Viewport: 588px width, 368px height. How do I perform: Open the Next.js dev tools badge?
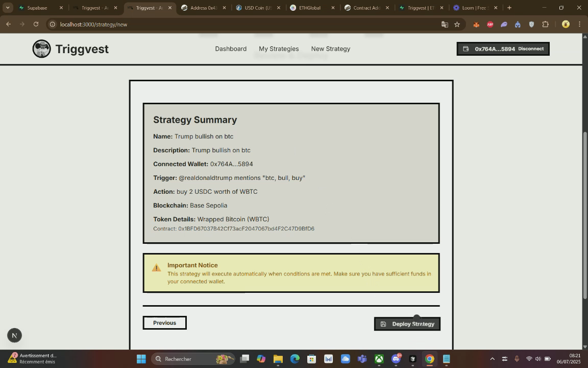pos(14,335)
